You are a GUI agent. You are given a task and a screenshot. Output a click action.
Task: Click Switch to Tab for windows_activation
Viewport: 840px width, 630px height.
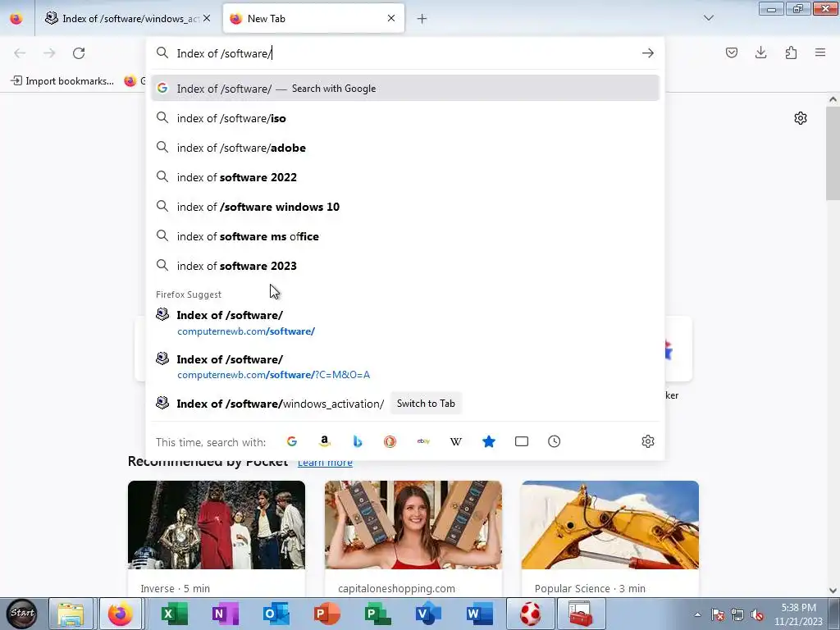point(426,404)
